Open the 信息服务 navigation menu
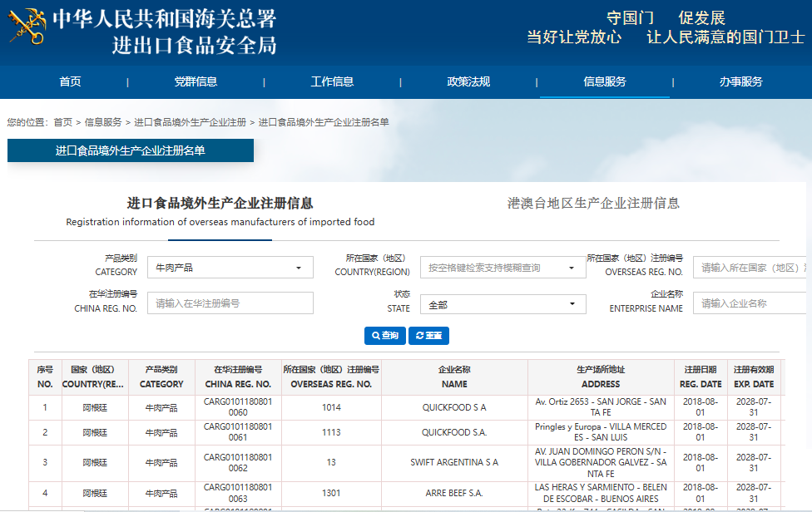The width and height of the screenshot is (812, 512). click(x=604, y=81)
